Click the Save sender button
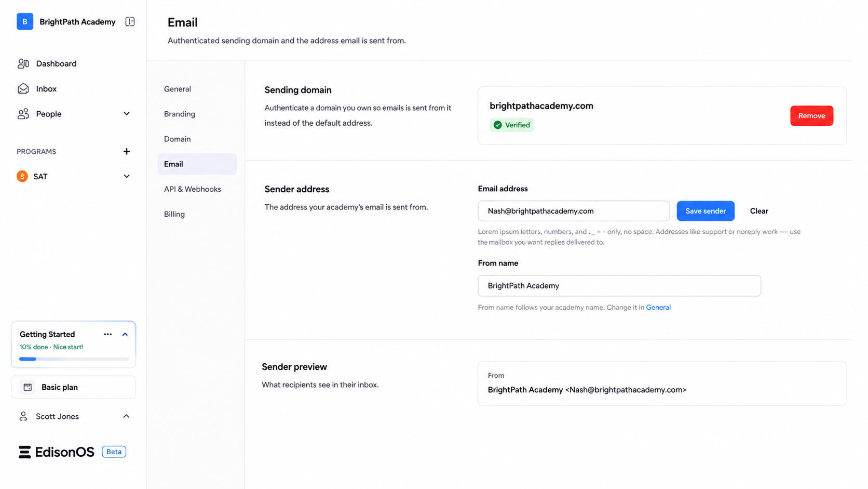The width and height of the screenshot is (868, 489). click(706, 211)
